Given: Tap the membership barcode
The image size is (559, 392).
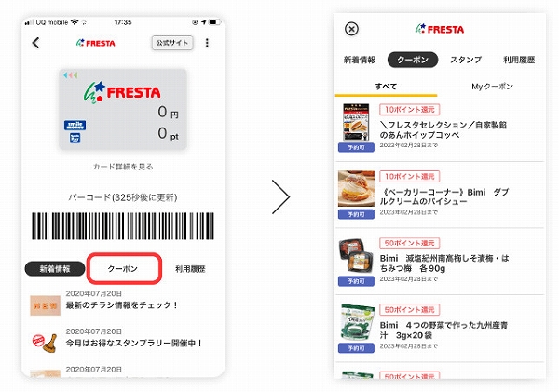Looking at the screenshot, I should pyautogui.click(x=123, y=226).
